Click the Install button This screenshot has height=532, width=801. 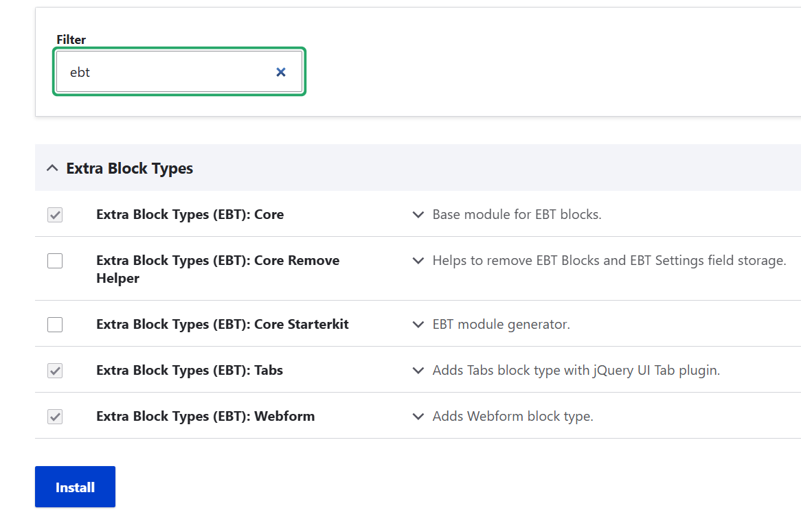[75, 487]
